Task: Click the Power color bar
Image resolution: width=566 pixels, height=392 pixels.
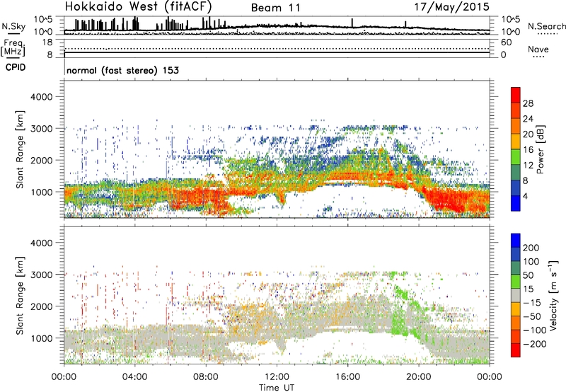Action: pos(516,149)
